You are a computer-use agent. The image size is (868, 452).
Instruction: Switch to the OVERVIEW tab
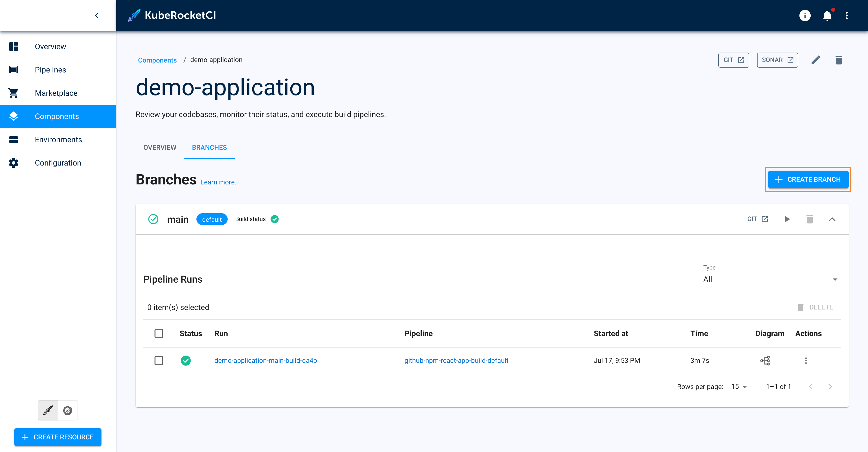(x=159, y=148)
